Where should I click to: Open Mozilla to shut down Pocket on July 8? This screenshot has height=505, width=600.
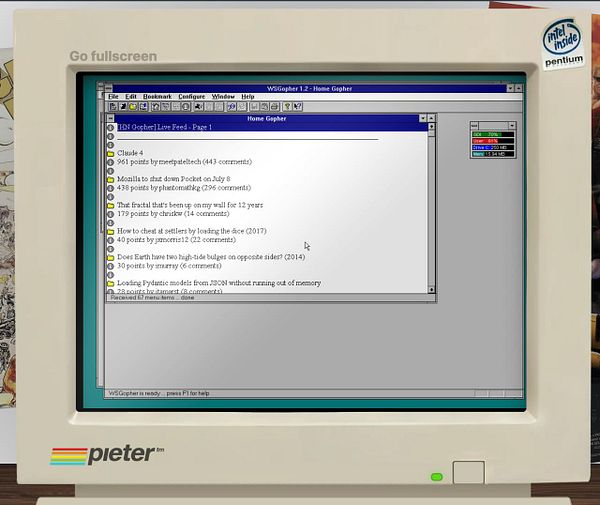(x=174, y=179)
